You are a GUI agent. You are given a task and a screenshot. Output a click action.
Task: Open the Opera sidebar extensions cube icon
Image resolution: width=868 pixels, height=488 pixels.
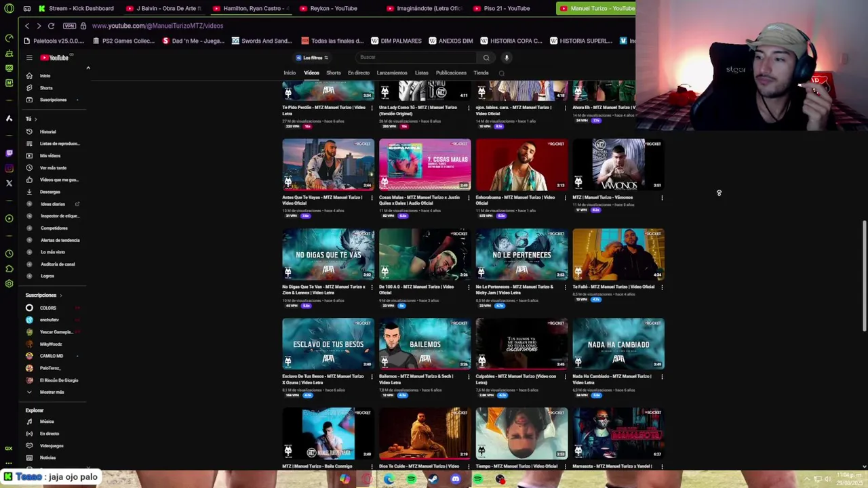tap(9, 268)
